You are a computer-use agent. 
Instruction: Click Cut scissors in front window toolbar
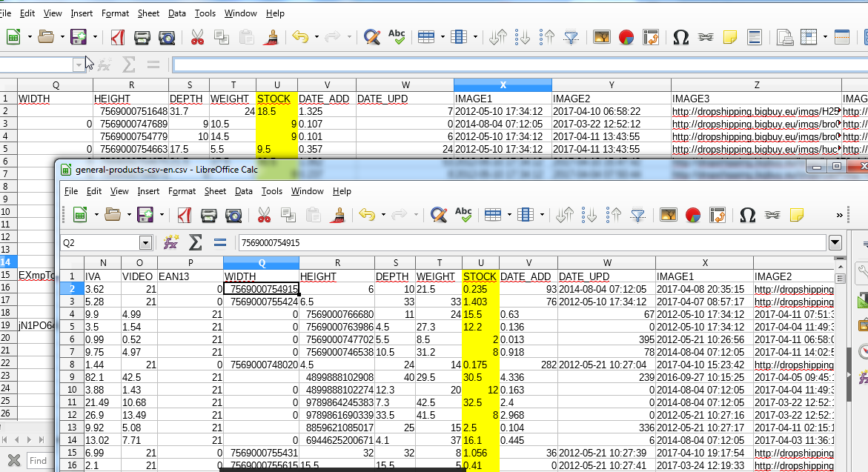pyautogui.click(x=264, y=215)
